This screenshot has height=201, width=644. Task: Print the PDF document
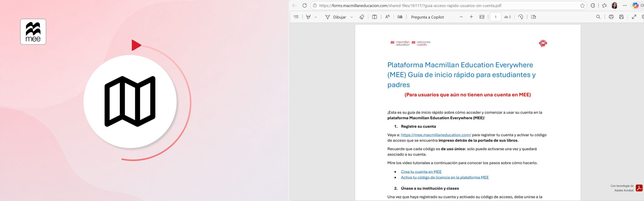pyautogui.click(x=611, y=17)
